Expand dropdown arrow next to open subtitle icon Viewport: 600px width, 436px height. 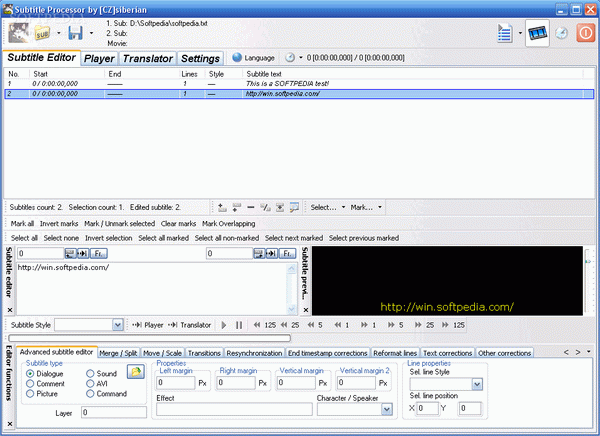coord(59,33)
